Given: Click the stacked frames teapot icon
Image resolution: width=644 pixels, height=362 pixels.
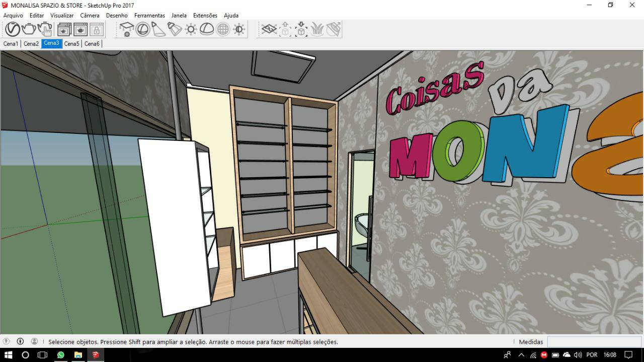Looking at the screenshot, I should 64,29.
